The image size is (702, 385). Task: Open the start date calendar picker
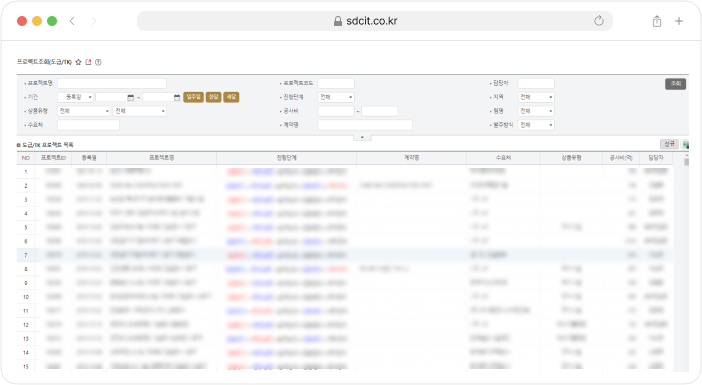coord(131,97)
